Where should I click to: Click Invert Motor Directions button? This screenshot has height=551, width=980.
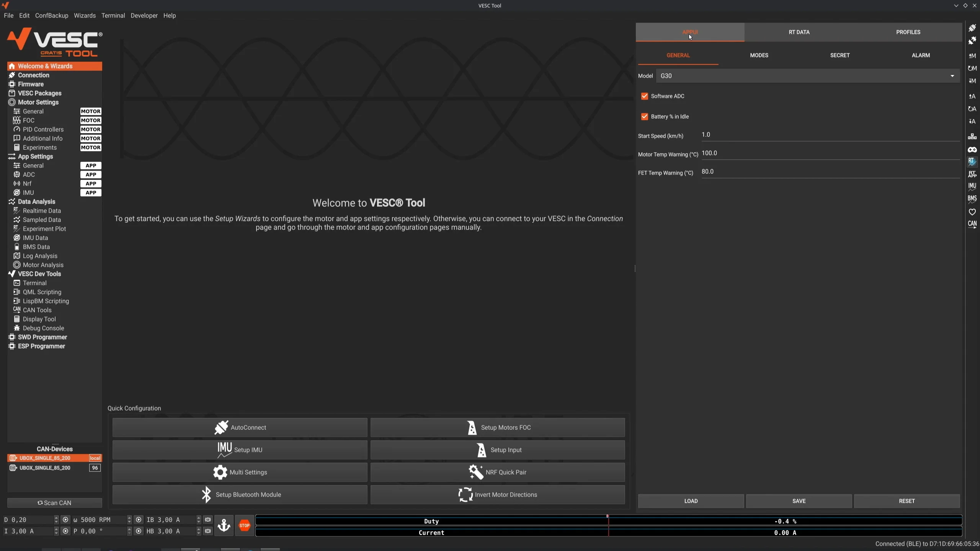pyautogui.click(x=498, y=495)
